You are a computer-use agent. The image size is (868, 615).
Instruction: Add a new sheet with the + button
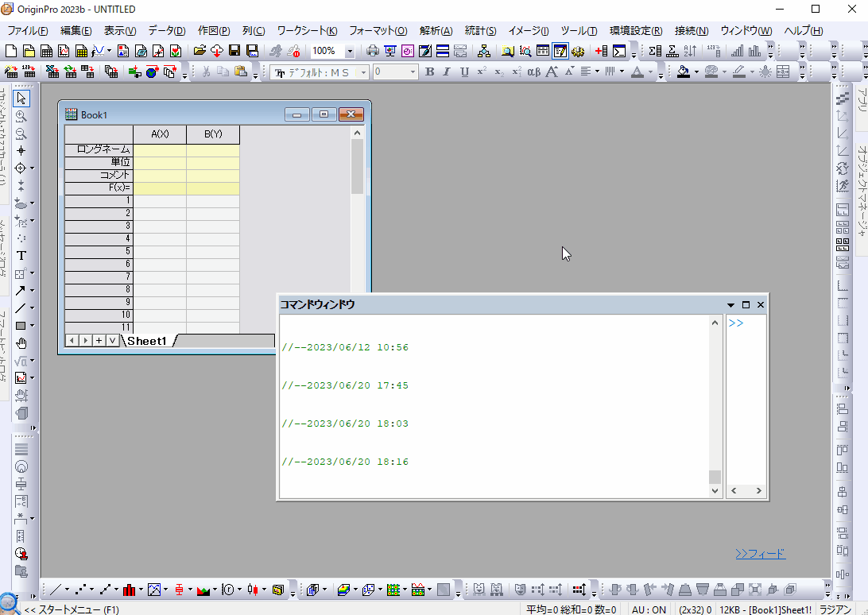click(99, 340)
